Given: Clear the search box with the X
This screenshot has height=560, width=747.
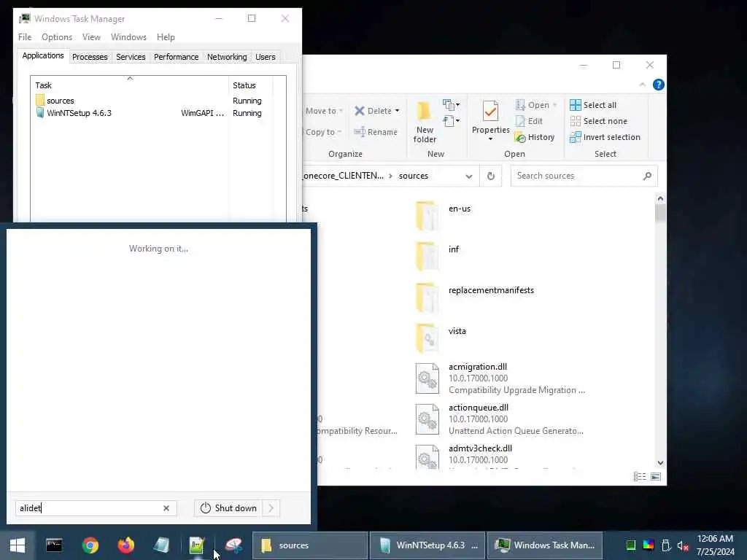Looking at the screenshot, I should pyautogui.click(x=166, y=508).
